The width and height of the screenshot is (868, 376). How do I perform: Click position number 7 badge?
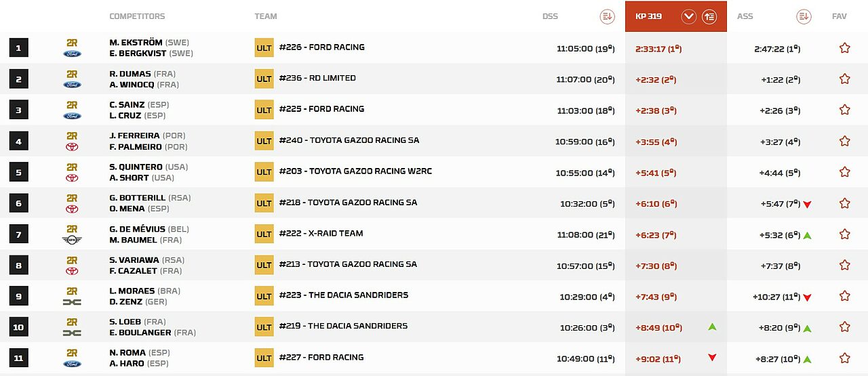point(18,234)
